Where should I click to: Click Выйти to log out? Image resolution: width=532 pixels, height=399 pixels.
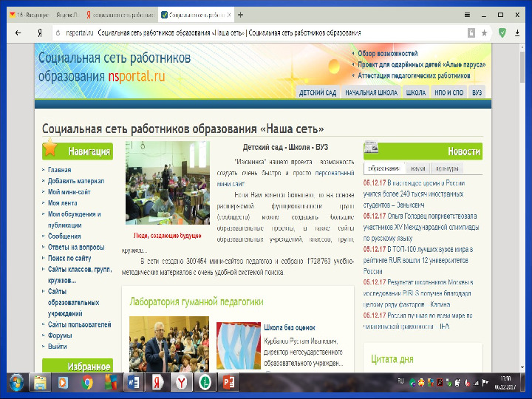[57, 347]
